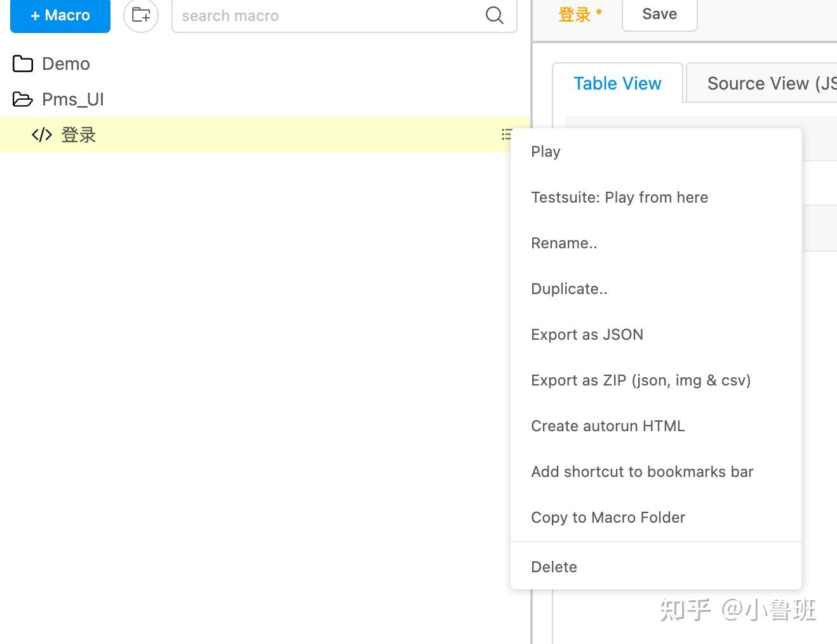This screenshot has height=644, width=837.
Task: Choose Play from the context menu
Action: [546, 152]
